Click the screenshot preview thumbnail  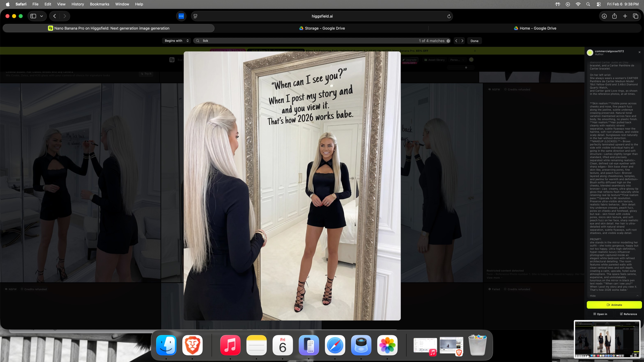(607, 339)
